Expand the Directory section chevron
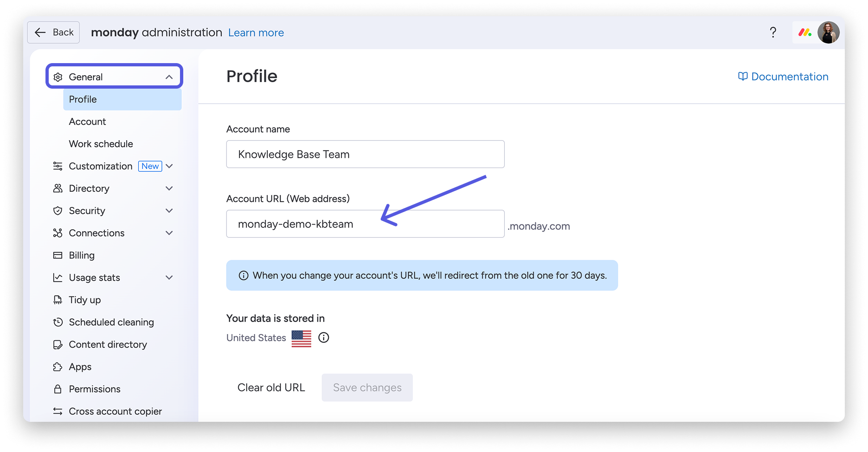 pos(169,188)
